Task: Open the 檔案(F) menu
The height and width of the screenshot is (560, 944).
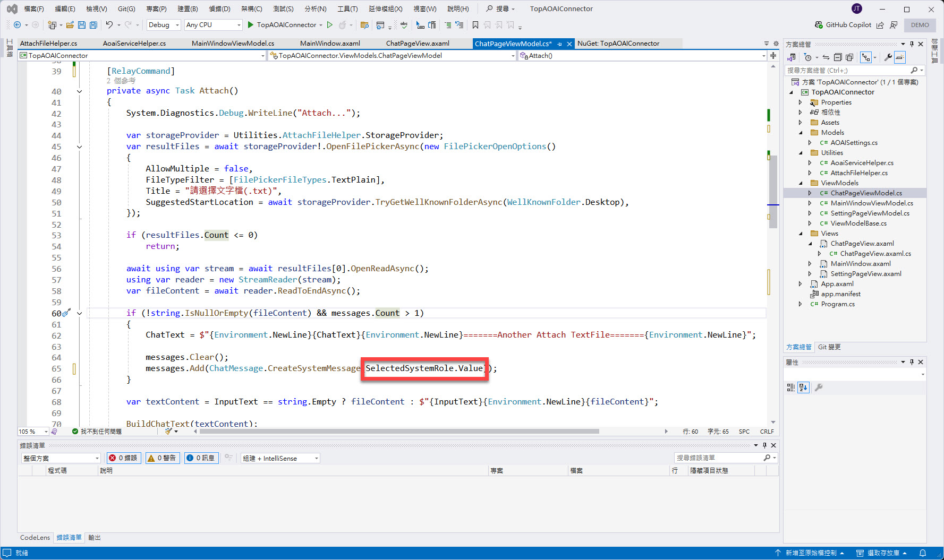Action: tap(34, 9)
